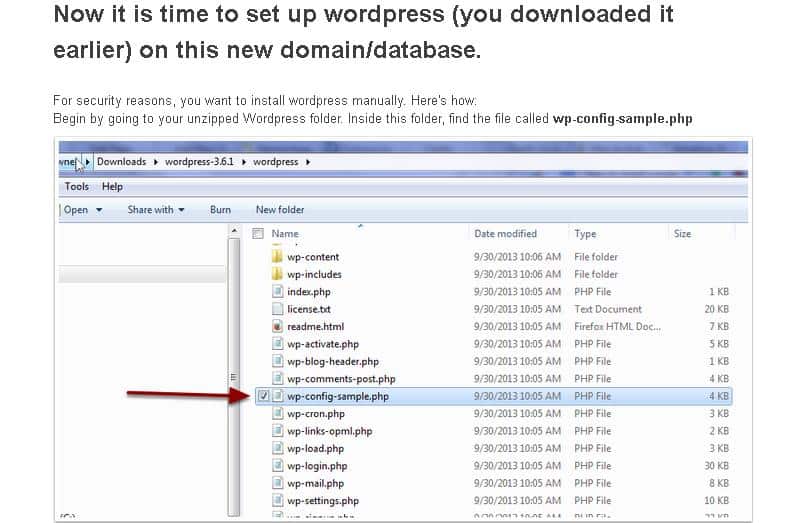Viewport: 801px width, 523px height.
Task: Click the readme.html Firefox icon
Action: 277,326
